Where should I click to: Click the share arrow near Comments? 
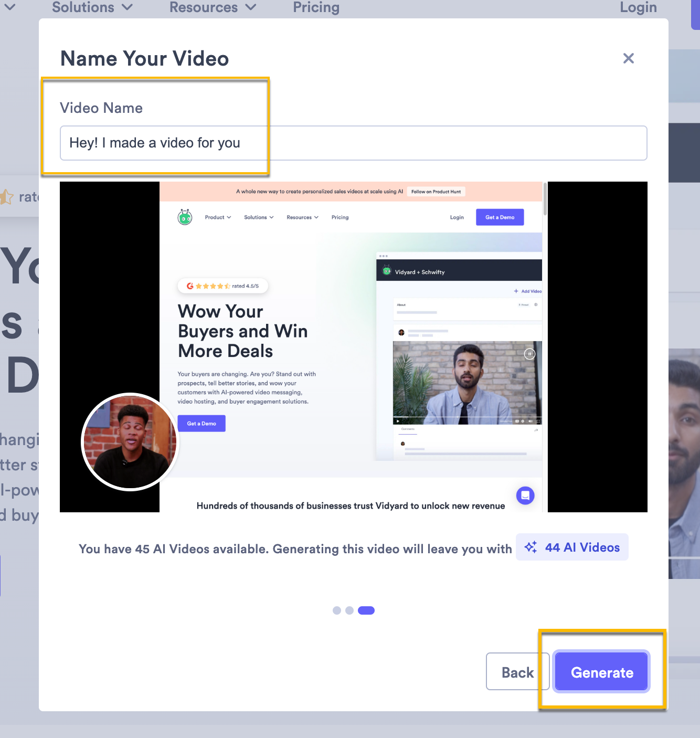pyautogui.click(x=536, y=430)
